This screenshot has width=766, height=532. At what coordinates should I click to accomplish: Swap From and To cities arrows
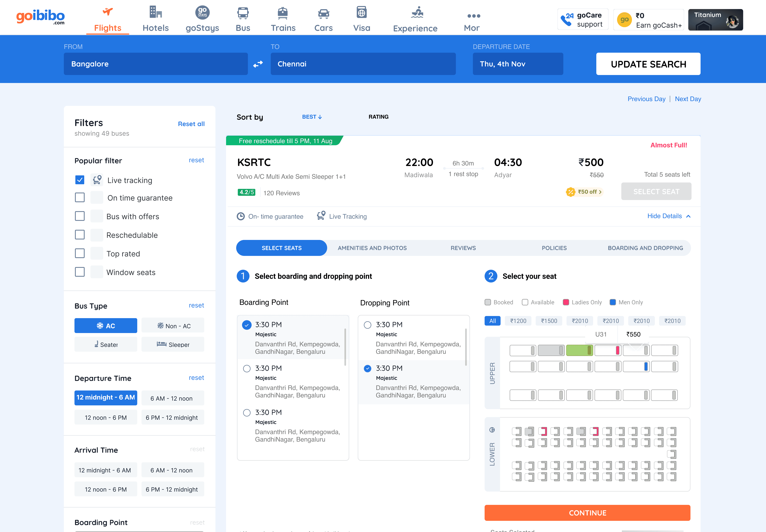point(258,64)
